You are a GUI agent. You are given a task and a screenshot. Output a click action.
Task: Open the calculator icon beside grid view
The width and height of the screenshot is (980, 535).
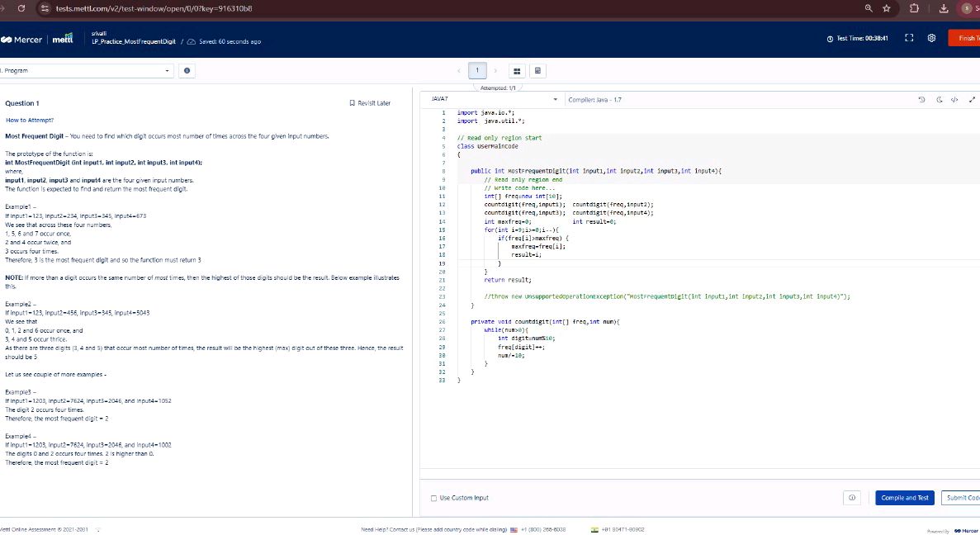(538, 71)
